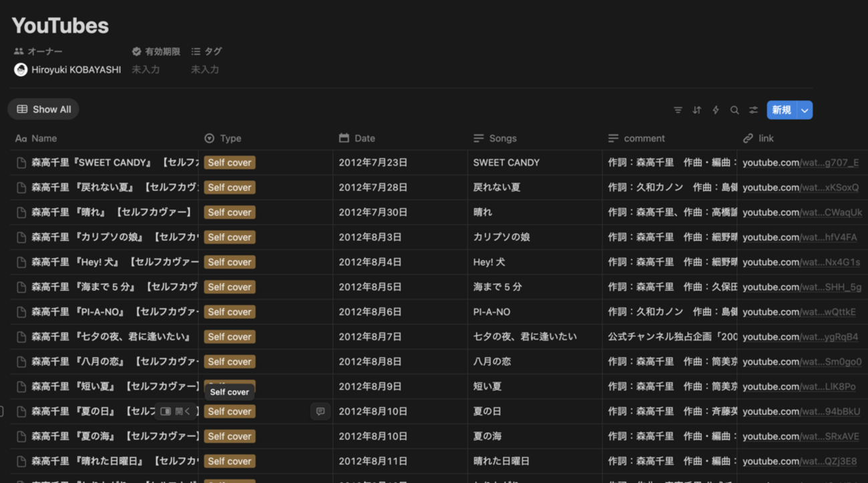The image size is (868, 483).
Task: Open the view settings sliders icon
Action: [753, 110]
